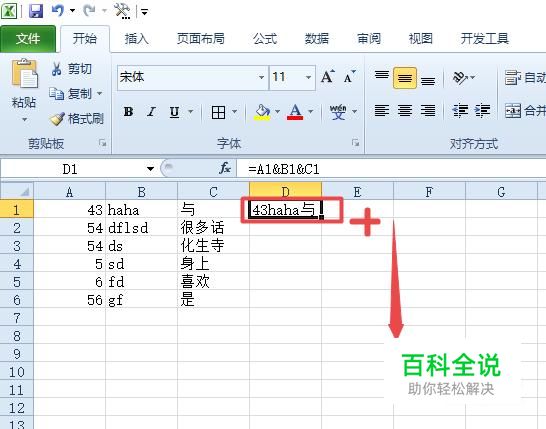Image resolution: width=546 pixels, height=429 pixels.
Task: Apply borders with the grid icon
Action: pos(218,112)
